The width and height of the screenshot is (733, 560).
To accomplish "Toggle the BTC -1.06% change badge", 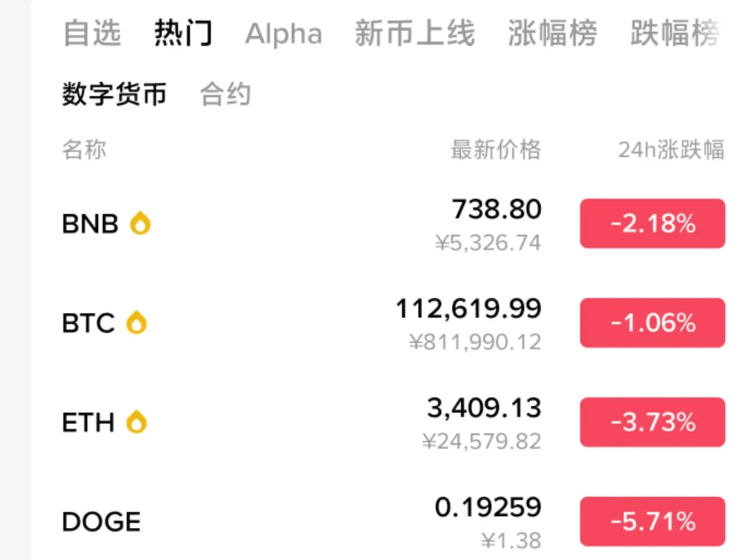I will click(x=653, y=323).
